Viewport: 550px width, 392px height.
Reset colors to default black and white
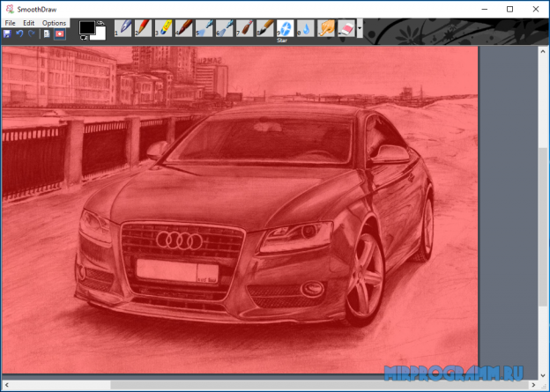pyautogui.click(x=84, y=38)
